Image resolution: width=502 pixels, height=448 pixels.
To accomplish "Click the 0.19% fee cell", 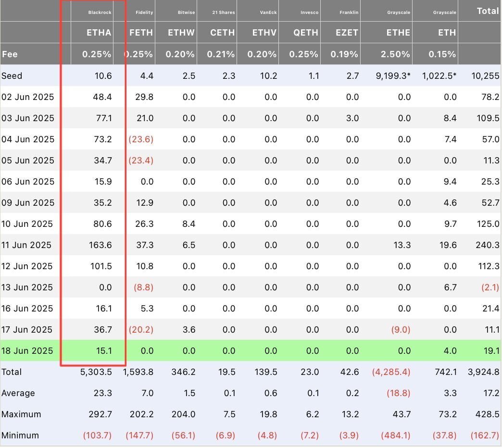I will coord(344,54).
